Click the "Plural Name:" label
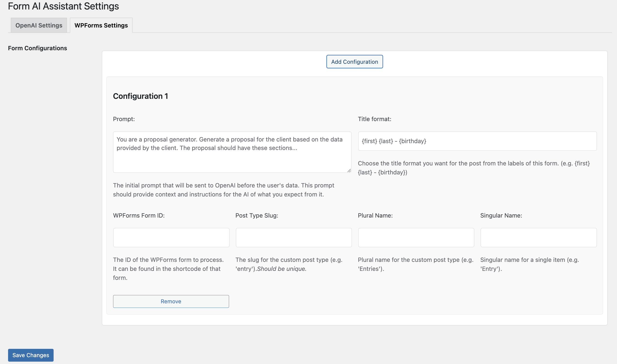The height and width of the screenshot is (364, 617). [x=375, y=215]
